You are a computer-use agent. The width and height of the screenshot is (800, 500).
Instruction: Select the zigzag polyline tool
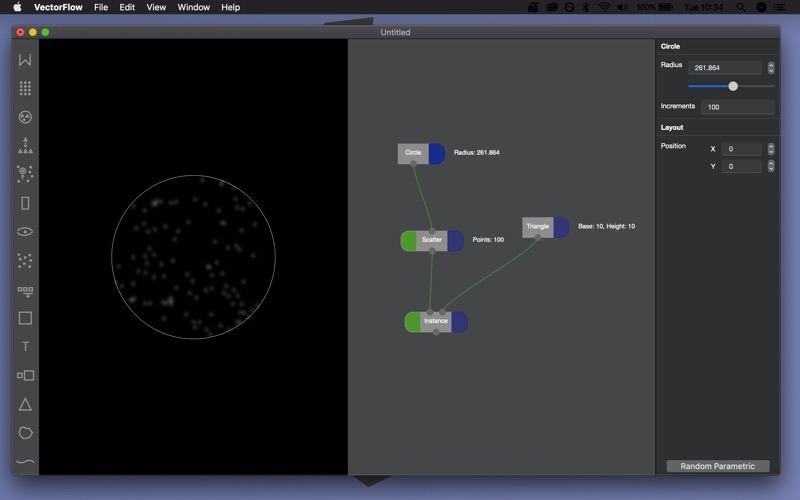coord(25,60)
